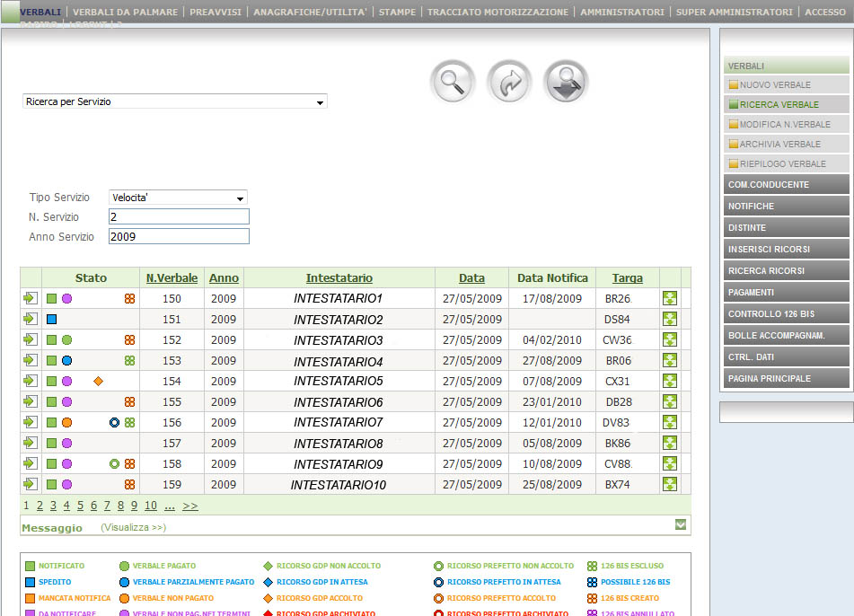854x616 pixels.
Task: Open the Tipo Servizio Velocita' dropdown
Action: [178, 198]
